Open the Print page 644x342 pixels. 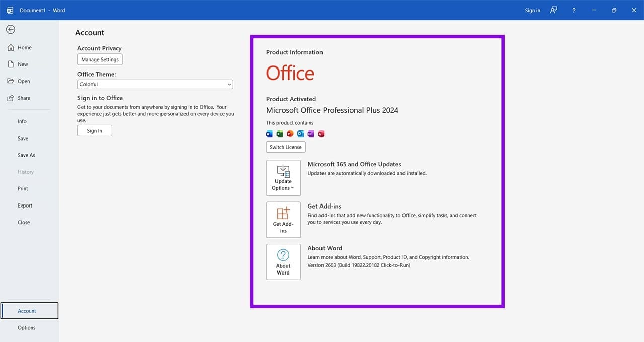click(23, 189)
